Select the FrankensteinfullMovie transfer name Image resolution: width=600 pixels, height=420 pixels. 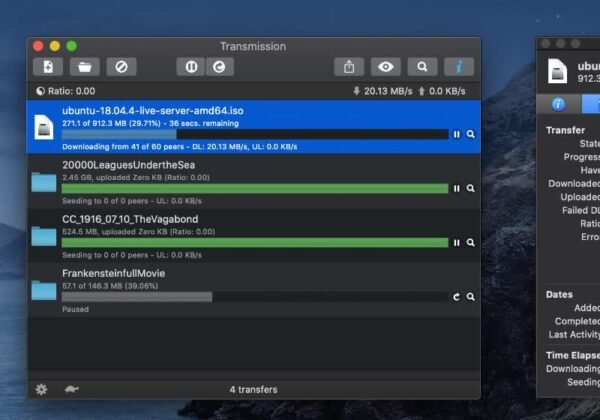point(114,273)
